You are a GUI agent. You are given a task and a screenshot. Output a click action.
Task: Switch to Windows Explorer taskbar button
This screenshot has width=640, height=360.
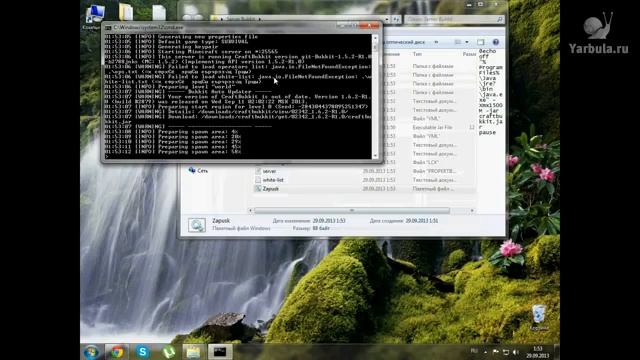tap(193, 352)
